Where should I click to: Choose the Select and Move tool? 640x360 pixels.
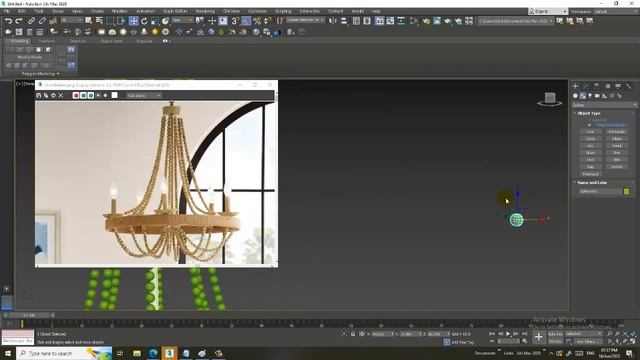click(x=133, y=20)
